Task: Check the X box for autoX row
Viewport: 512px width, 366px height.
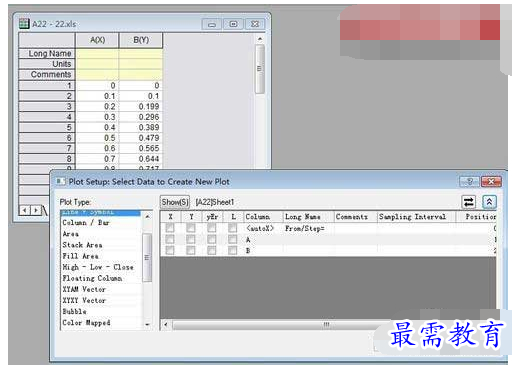Action: coord(170,228)
